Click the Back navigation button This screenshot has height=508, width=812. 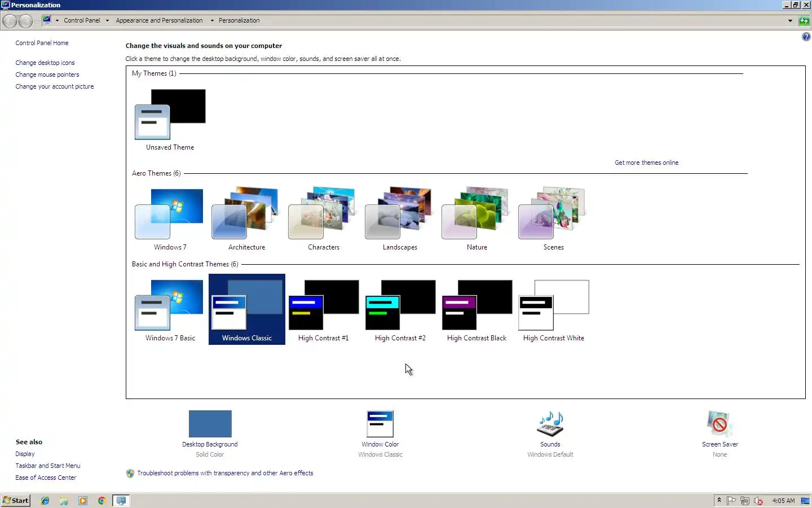tap(10, 21)
